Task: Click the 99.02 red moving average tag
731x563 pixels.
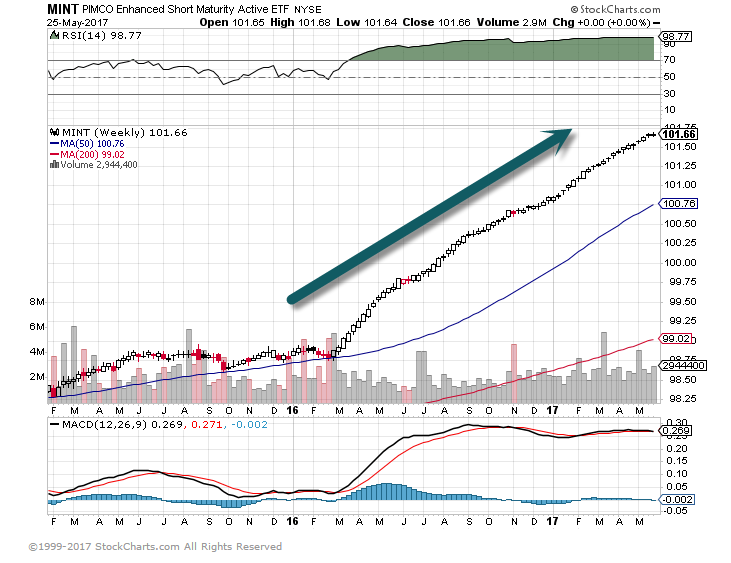Action: 676,339
